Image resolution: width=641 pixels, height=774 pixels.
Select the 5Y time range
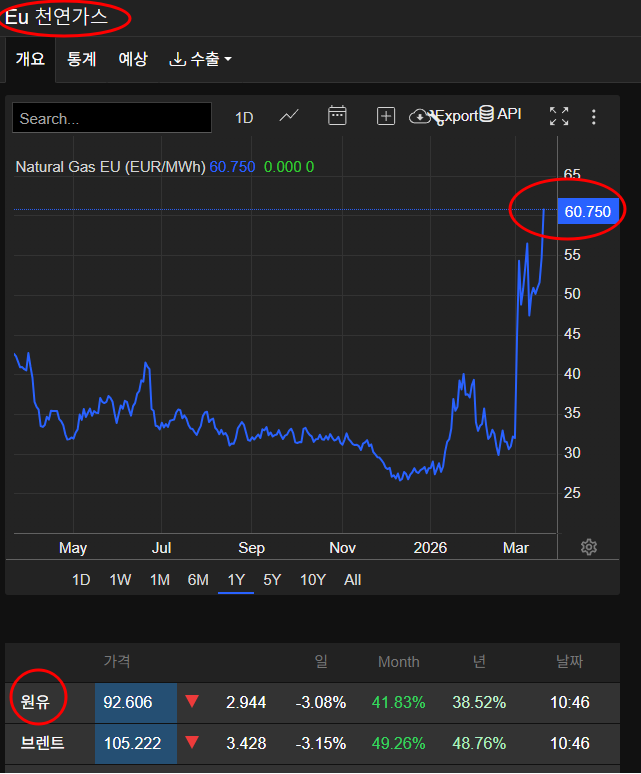[272, 580]
